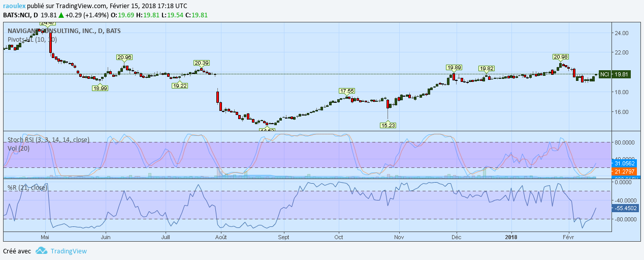Click the Août label on time axis
The height and width of the screenshot is (260, 644).
click(220, 237)
